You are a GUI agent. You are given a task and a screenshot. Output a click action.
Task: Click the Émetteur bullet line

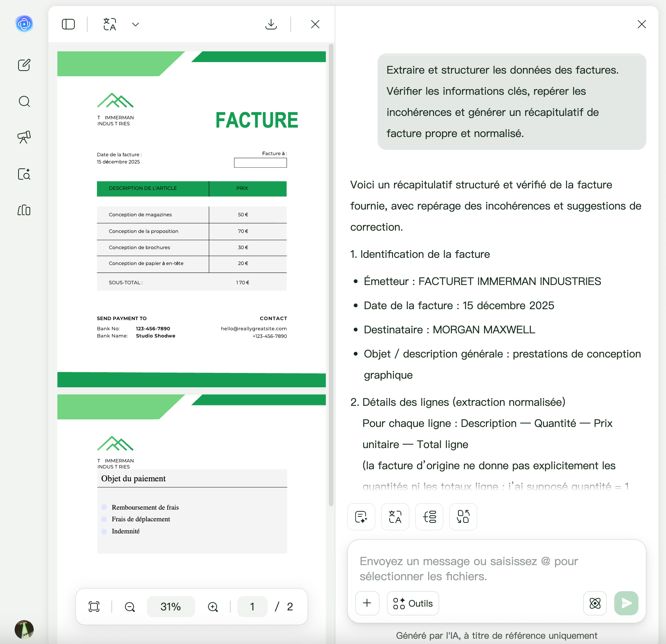(483, 281)
